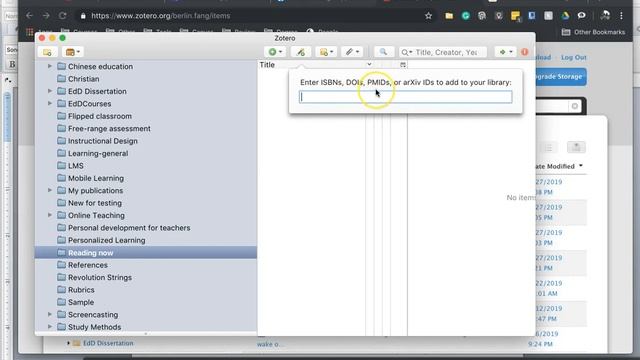Screen dimensions: 640x360
Task: Click the Add Item by Identifier wand icon
Action: tap(301, 52)
